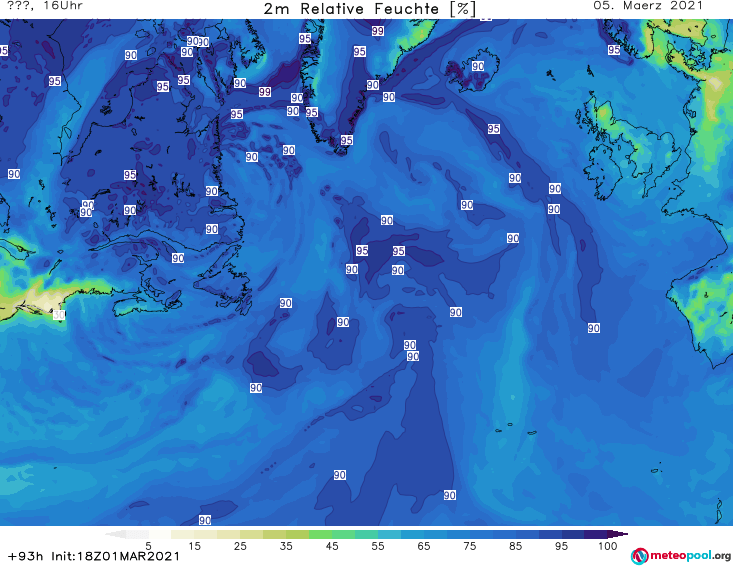
Task: Click the legend value "15"
Action: click(194, 546)
